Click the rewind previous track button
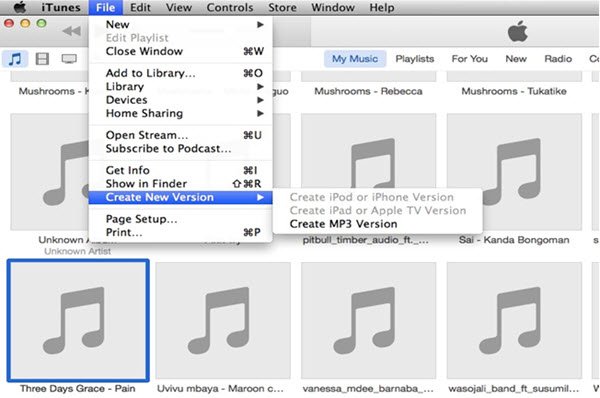600x398 pixels. [x=72, y=31]
